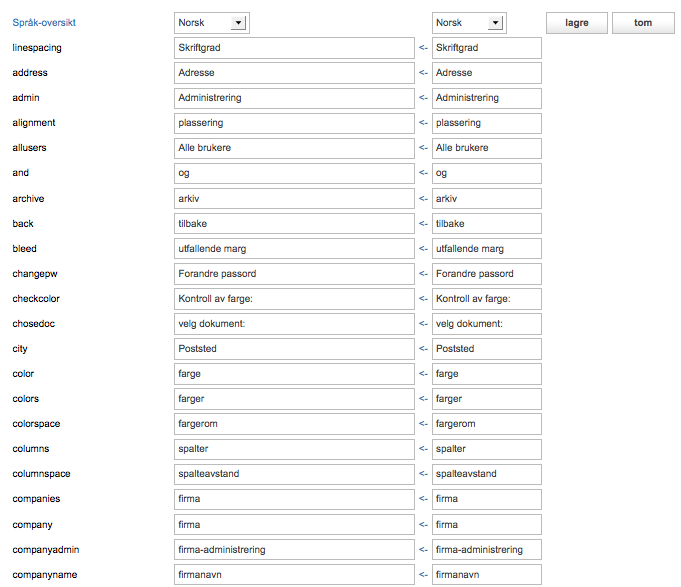Click the copy arrow for the linespacing row
The image size is (681, 587).
point(423,48)
